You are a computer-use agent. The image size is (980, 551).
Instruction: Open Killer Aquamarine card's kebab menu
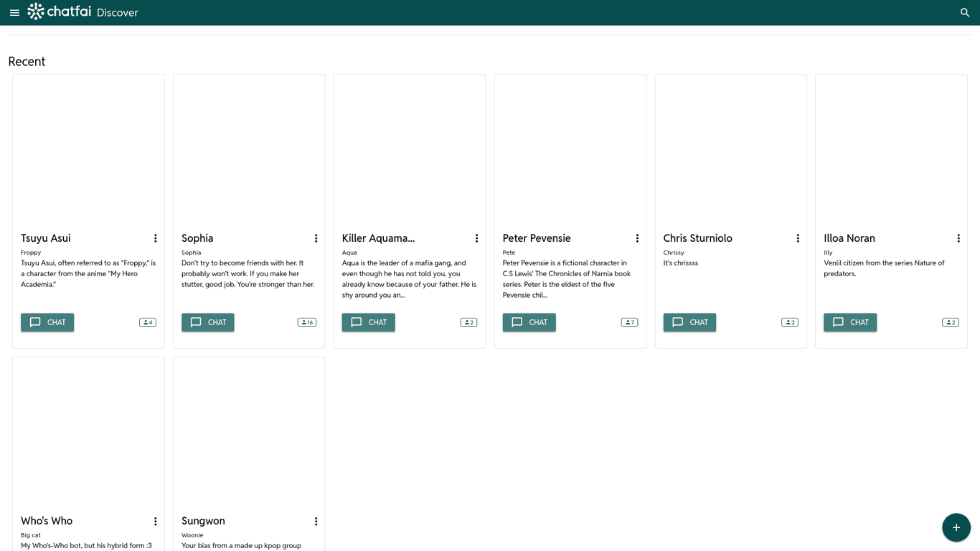476,238
